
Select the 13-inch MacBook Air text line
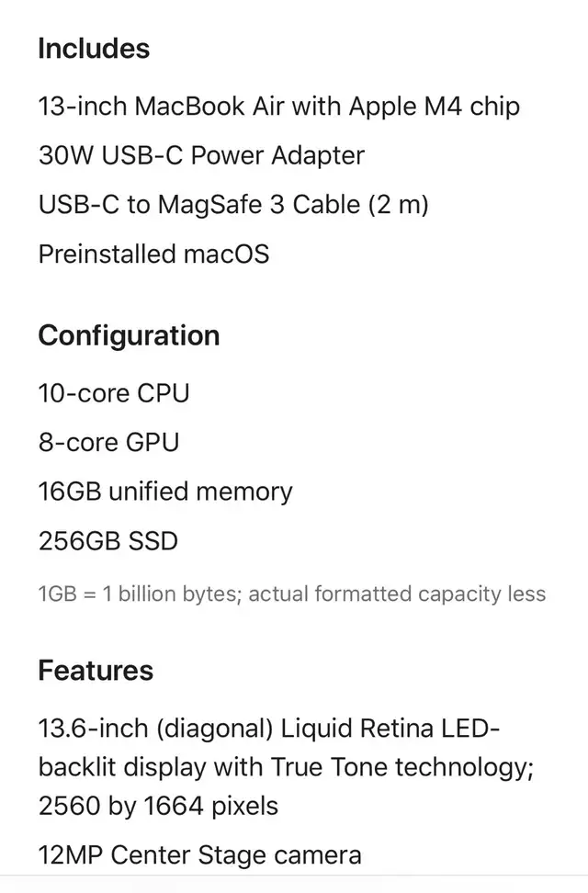pos(278,107)
